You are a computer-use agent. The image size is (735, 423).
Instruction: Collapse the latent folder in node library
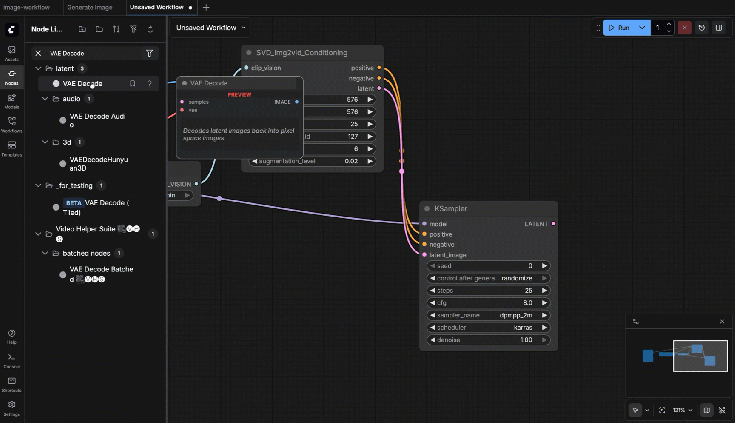coord(37,68)
